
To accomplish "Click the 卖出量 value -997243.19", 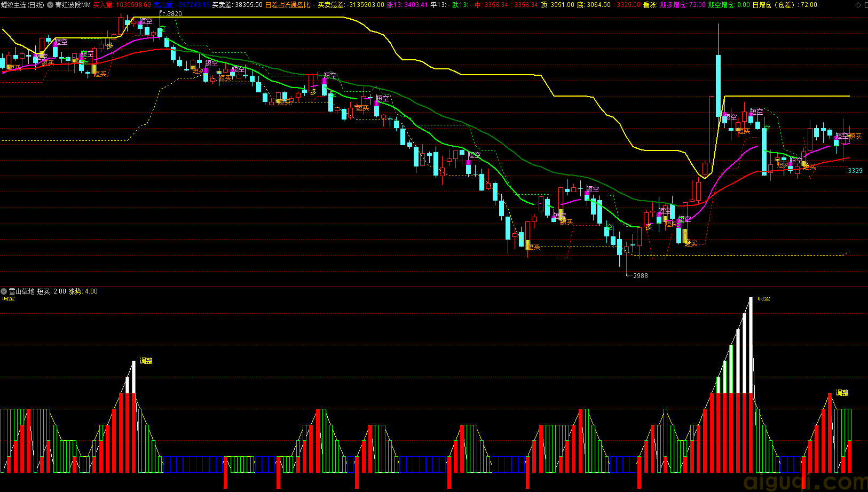I will pyautogui.click(x=182, y=5).
